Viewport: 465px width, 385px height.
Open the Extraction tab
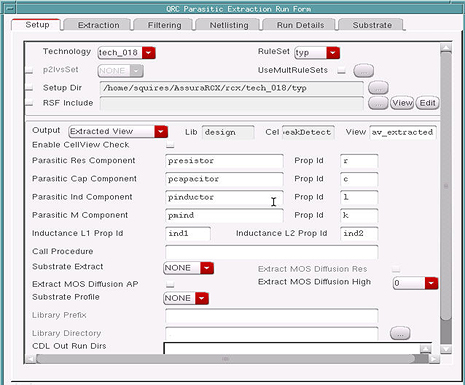click(98, 25)
